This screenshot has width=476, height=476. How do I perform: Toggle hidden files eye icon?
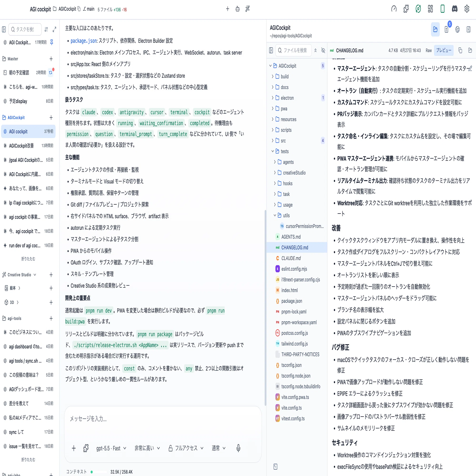point(323,50)
